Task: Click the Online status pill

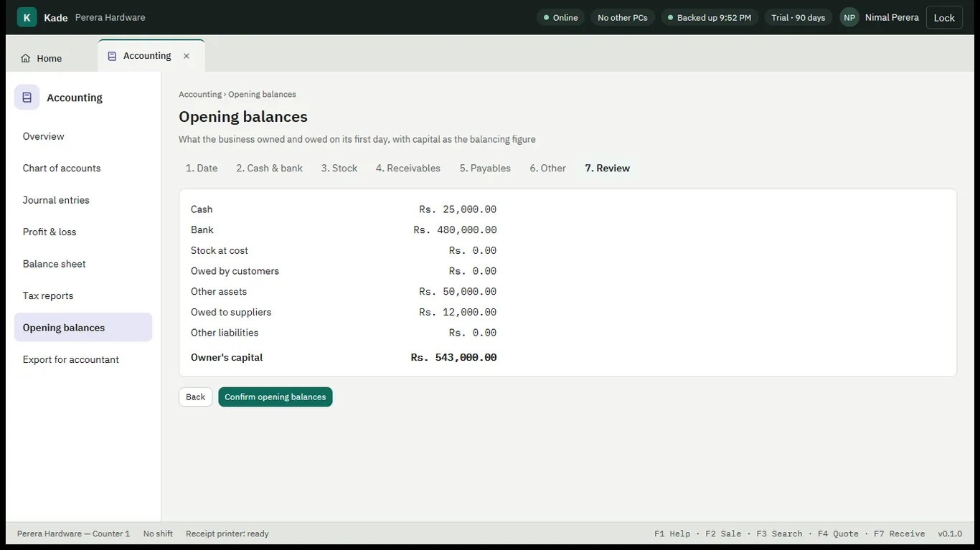Action: coord(560,17)
